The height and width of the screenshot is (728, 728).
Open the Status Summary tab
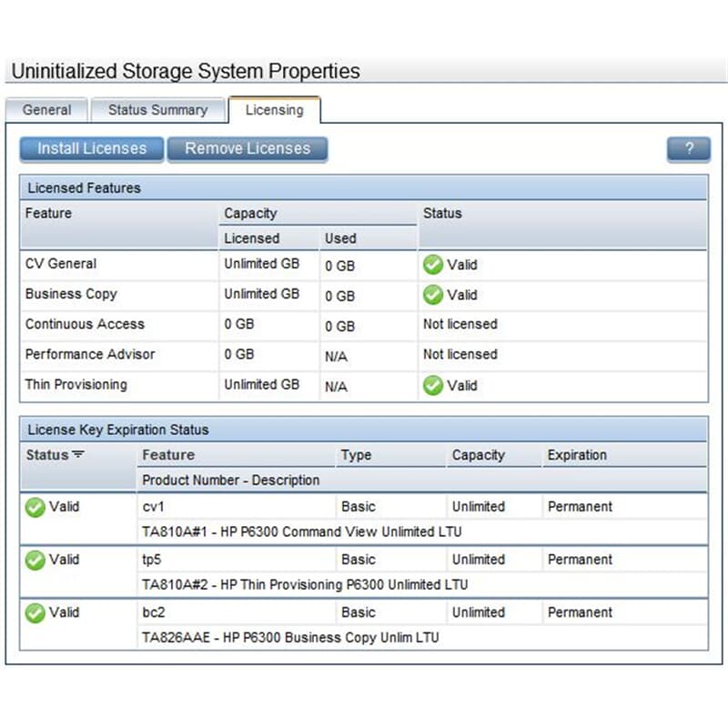[157, 110]
